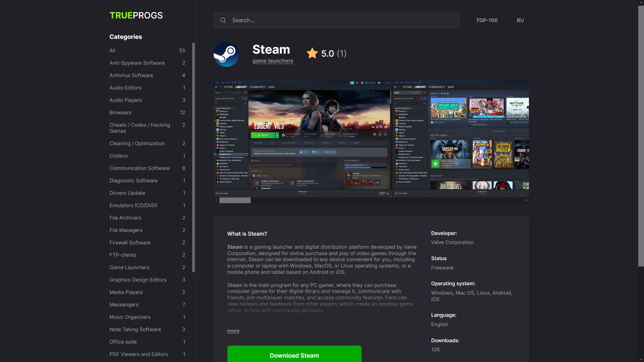Click the page vertical scrollbar thumb

click(641, 136)
